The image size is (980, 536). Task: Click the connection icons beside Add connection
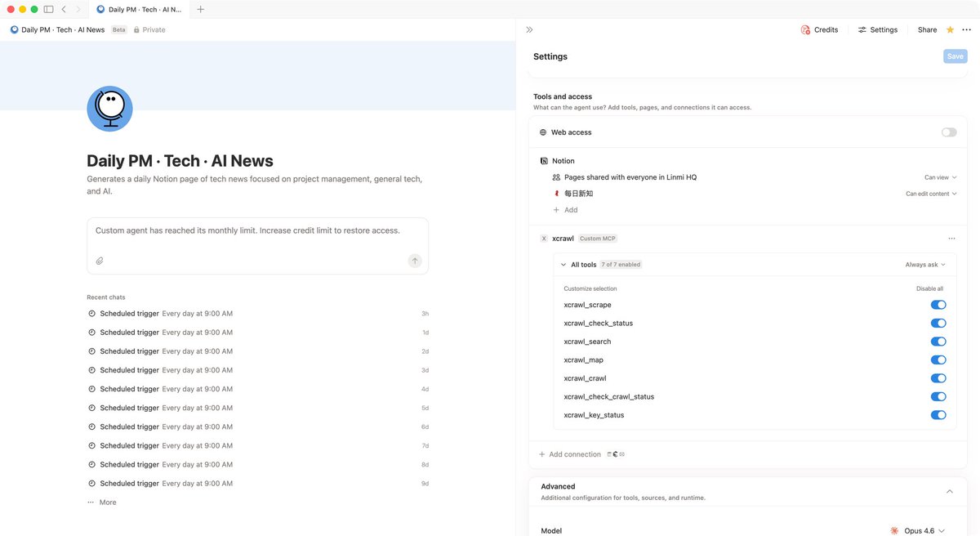[x=615, y=454]
